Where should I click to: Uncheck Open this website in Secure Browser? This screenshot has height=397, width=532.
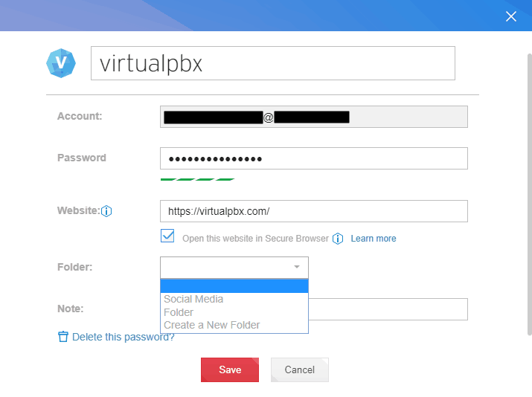coord(167,236)
